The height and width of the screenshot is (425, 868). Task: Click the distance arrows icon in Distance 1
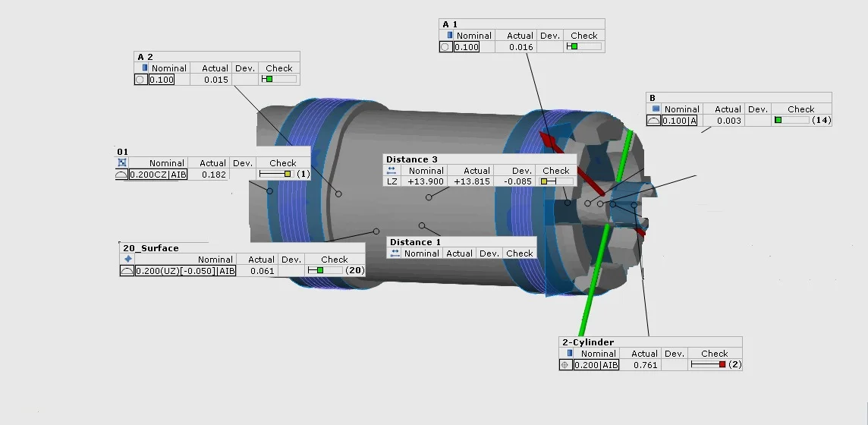[x=395, y=253]
